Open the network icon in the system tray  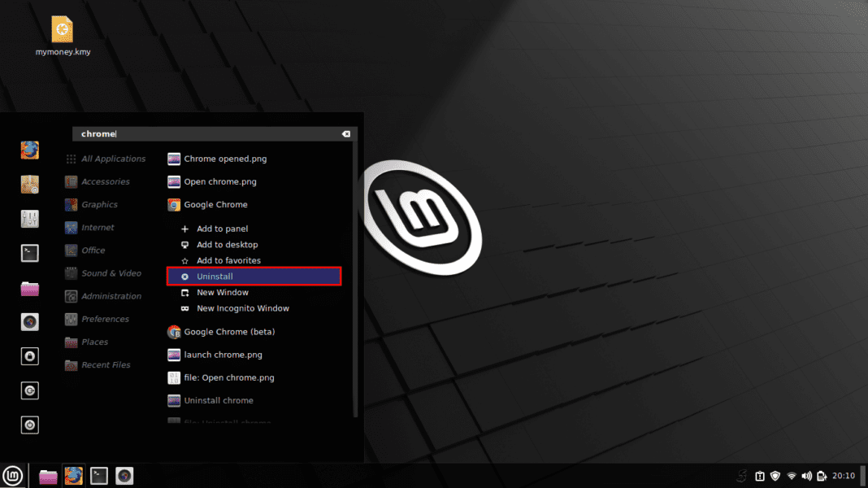coord(791,476)
